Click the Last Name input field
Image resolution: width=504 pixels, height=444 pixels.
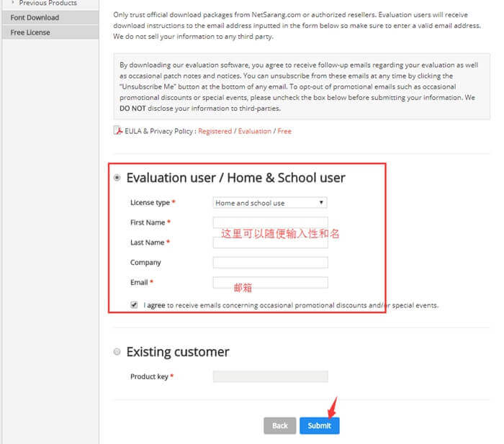click(270, 243)
